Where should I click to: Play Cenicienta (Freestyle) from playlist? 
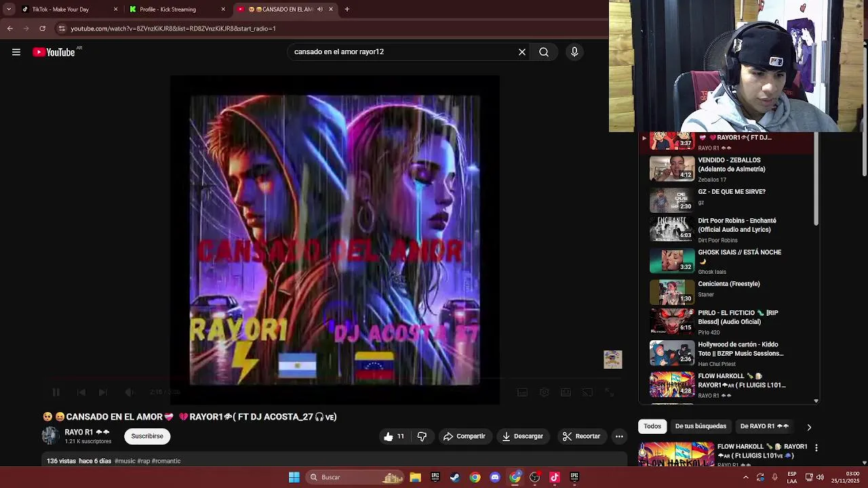coord(726,291)
